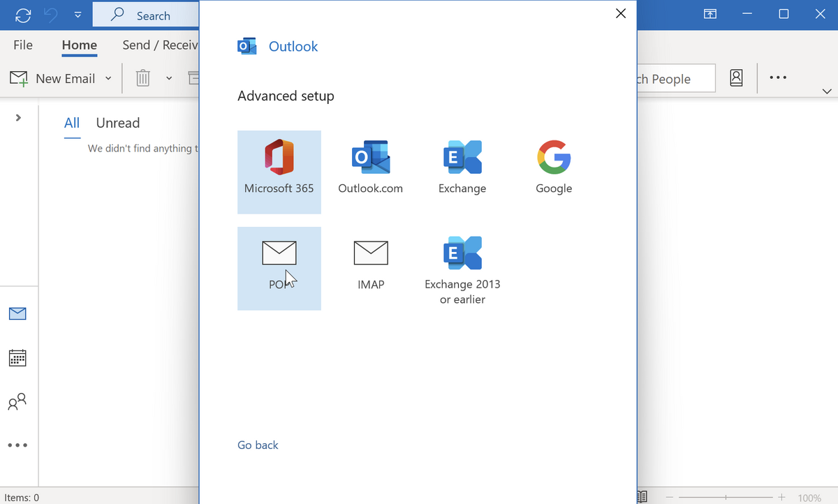Select the Unread messages filter tab

coord(118,124)
